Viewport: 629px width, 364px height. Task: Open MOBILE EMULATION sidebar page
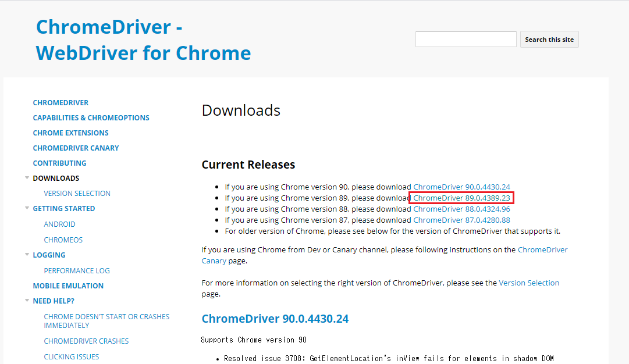[68, 286]
